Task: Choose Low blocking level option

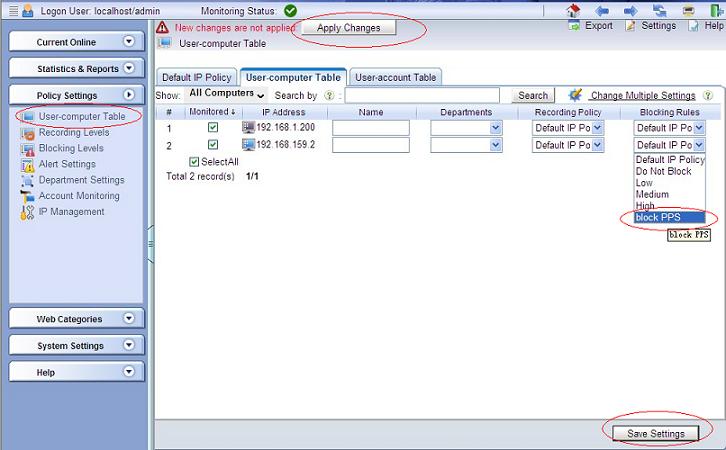Action: click(x=670, y=183)
